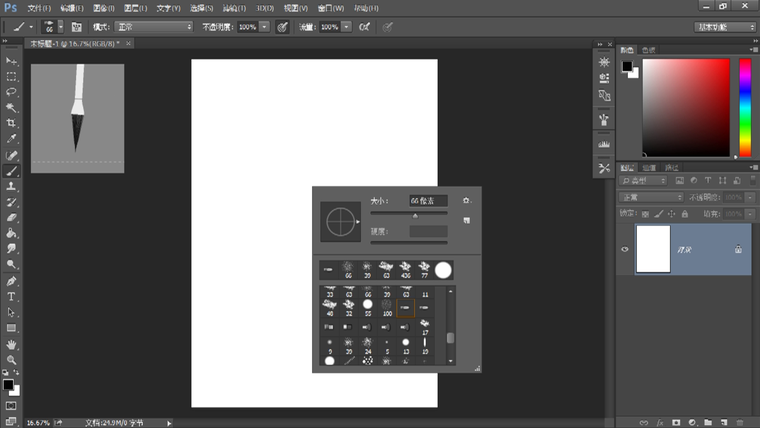This screenshot has width=760, height=428.
Task: Select the Crop tool
Action: tap(12, 123)
